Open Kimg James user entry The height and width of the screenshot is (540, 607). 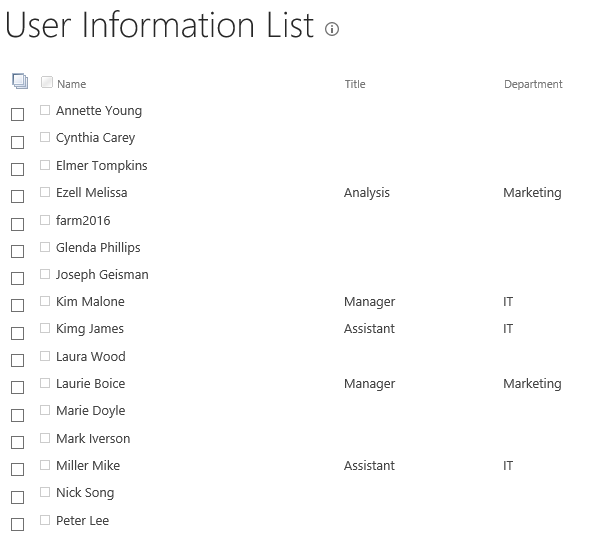coord(90,329)
